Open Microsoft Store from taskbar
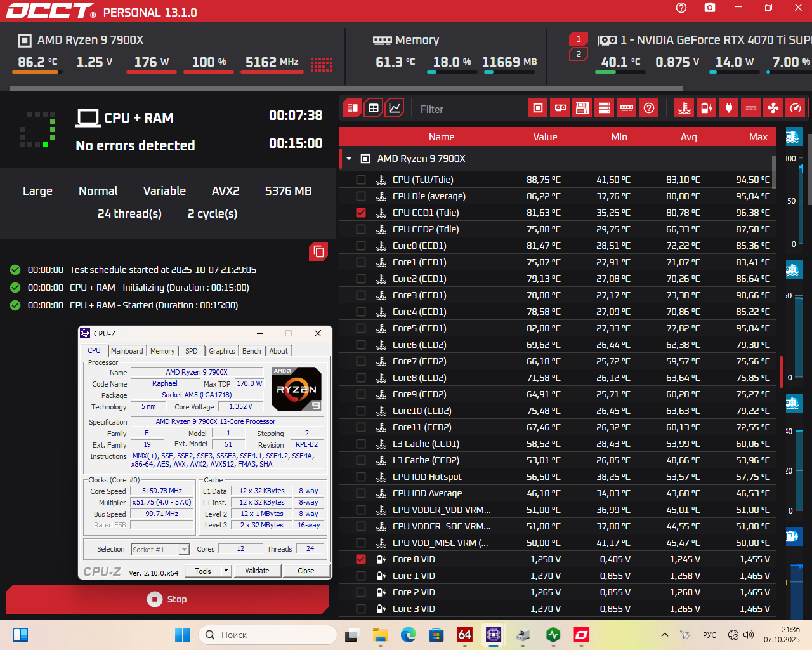Viewport: 812px width, 650px height. 436,635
